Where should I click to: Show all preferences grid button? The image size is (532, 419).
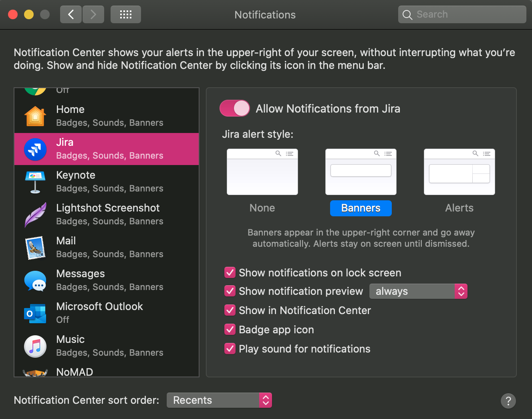click(125, 15)
